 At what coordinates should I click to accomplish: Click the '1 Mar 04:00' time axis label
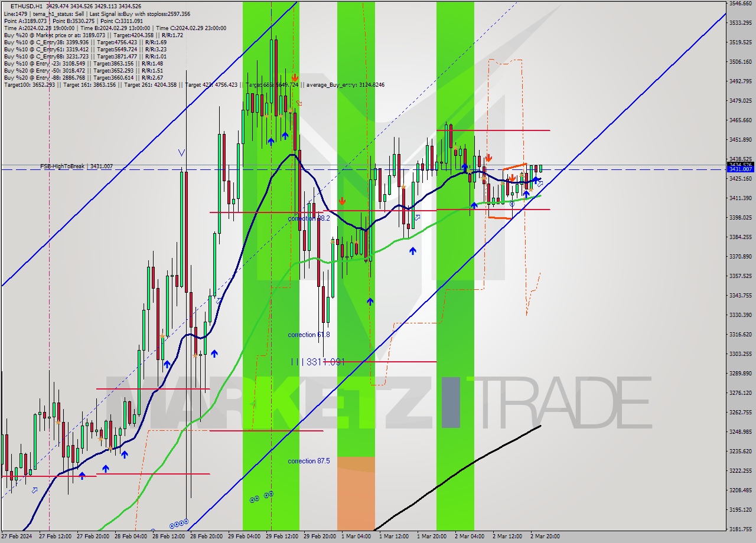coord(356,537)
